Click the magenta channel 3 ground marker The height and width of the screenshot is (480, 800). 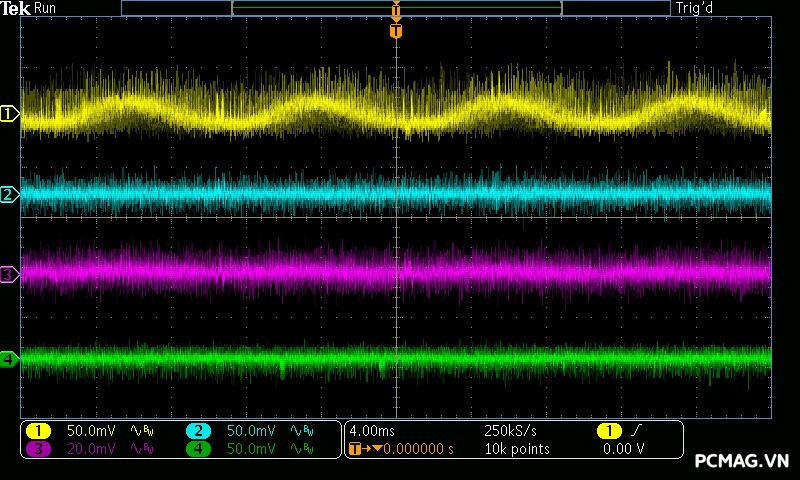[x=9, y=273]
